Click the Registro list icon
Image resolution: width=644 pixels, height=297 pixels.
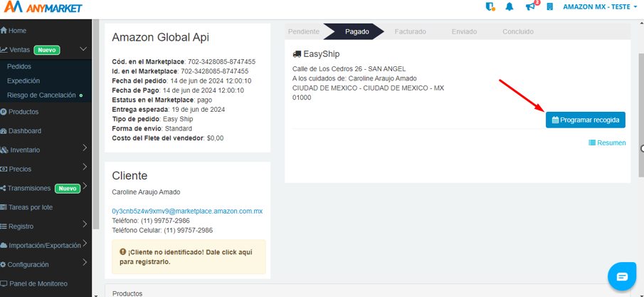tap(4, 226)
